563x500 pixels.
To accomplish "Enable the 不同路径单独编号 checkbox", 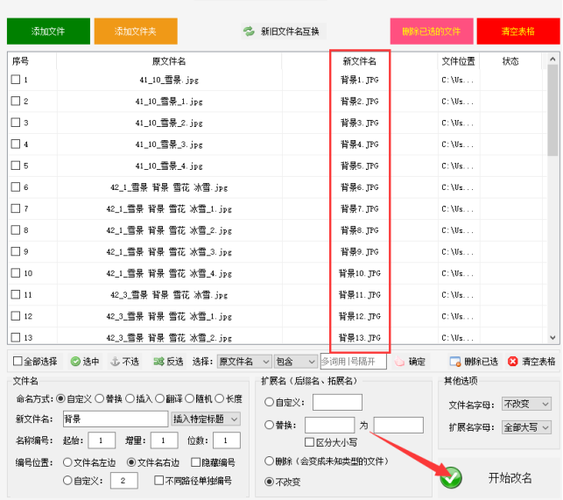I will click(159, 480).
